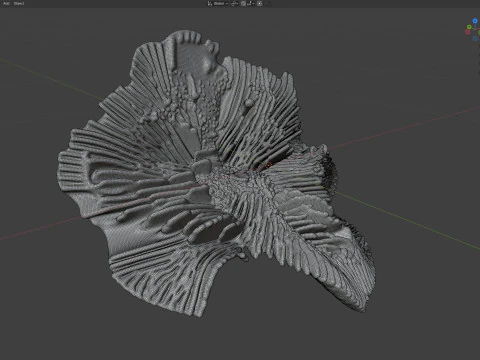Toggle proportional editing icon
This screenshot has height=360, width=480.
tap(260, 4)
